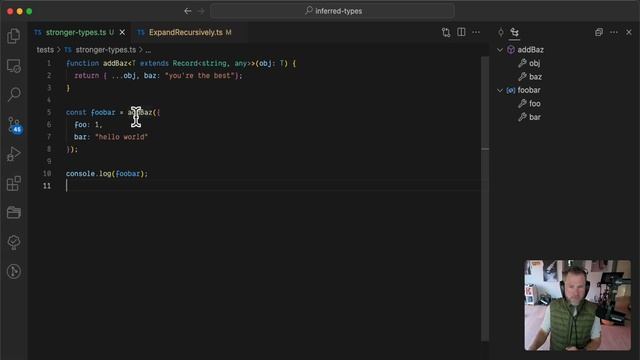Collapse the foobar outline node
Image resolution: width=640 pixels, height=360 pixels.
point(500,90)
